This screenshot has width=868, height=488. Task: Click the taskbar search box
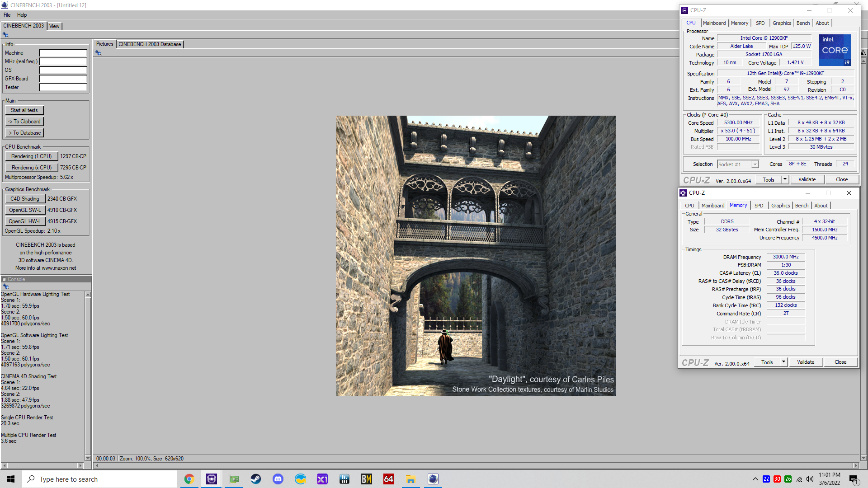(99, 479)
